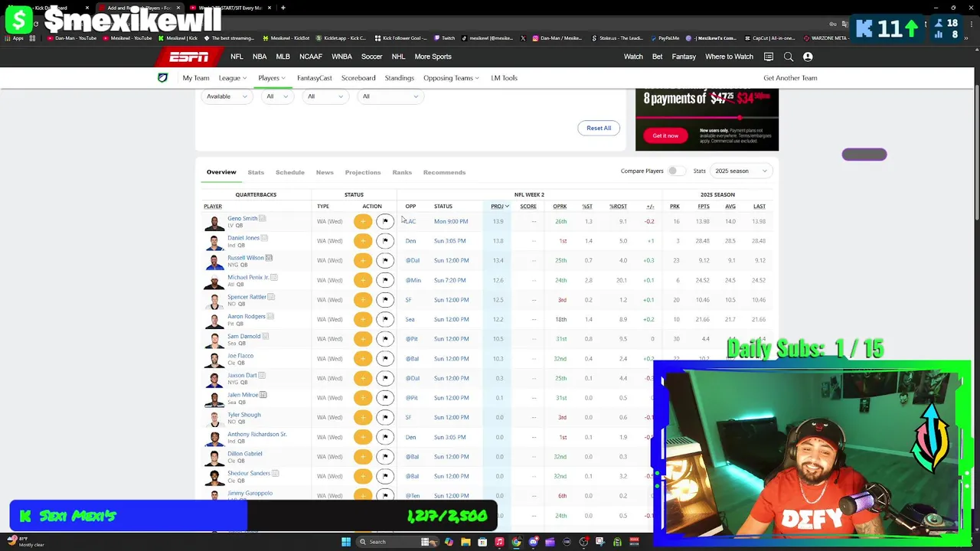Click Get it now in the ad
The image size is (980, 551).
tap(665, 135)
